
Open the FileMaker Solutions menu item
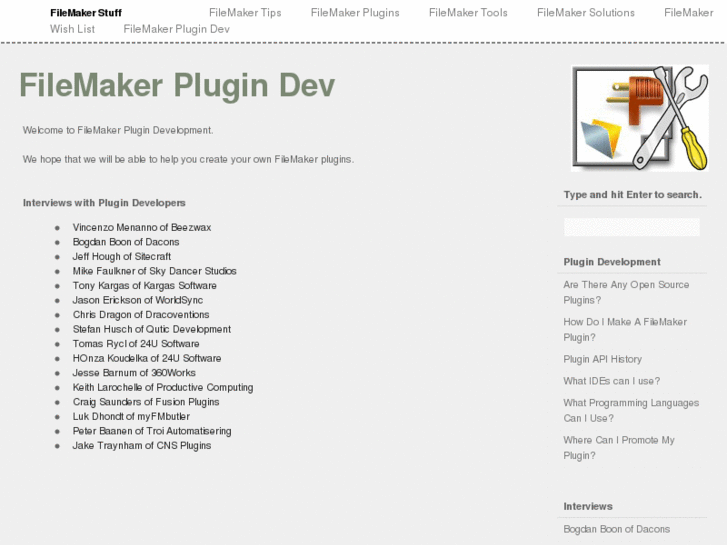[586, 13]
